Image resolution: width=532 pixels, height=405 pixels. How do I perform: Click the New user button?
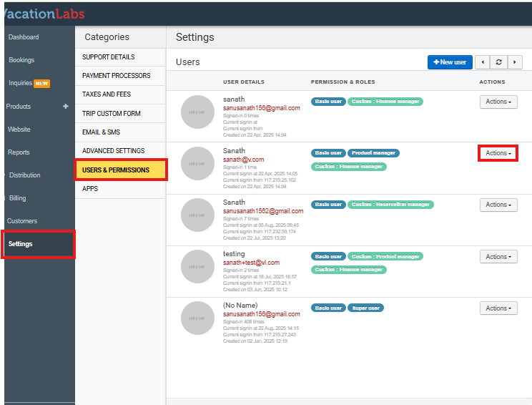(x=450, y=62)
